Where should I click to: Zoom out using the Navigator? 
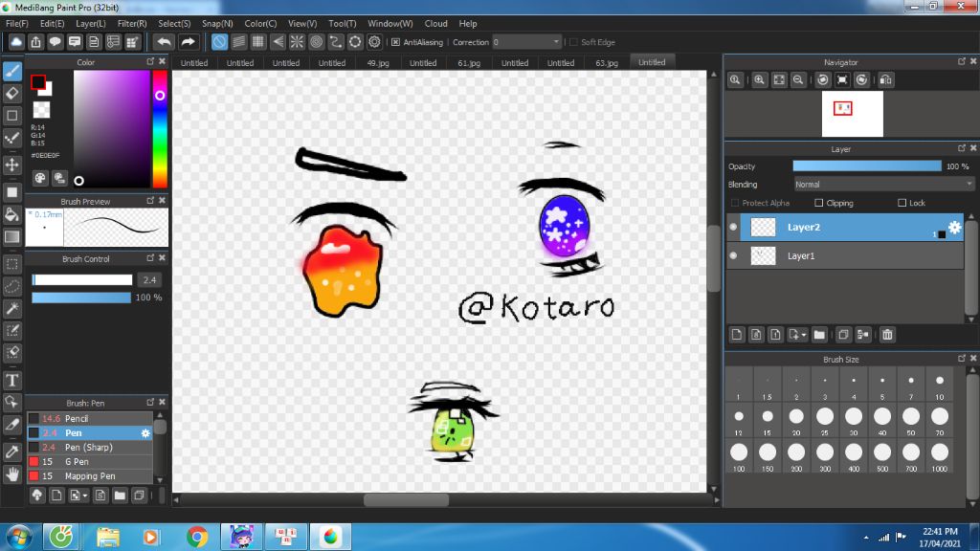click(798, 80)
